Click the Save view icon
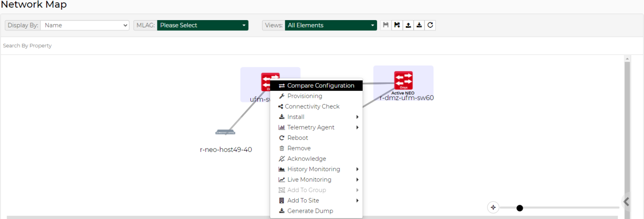The width and height of the screenshot is (644, 219). tap(386, 25)
